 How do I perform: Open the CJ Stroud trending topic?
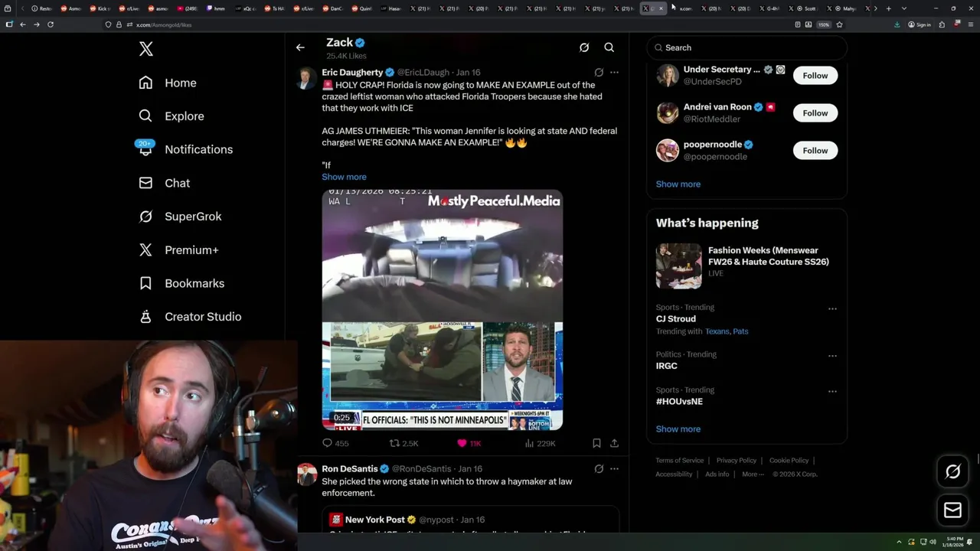click(x=675, y=319)
